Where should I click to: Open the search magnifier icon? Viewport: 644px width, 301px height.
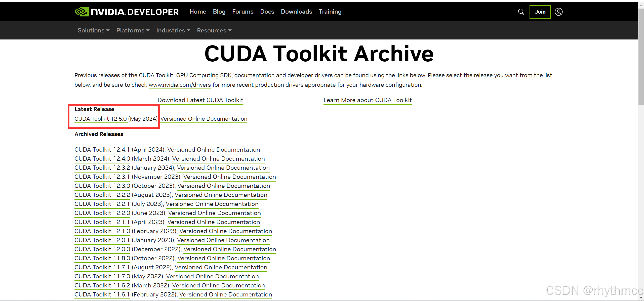[521, 12]
